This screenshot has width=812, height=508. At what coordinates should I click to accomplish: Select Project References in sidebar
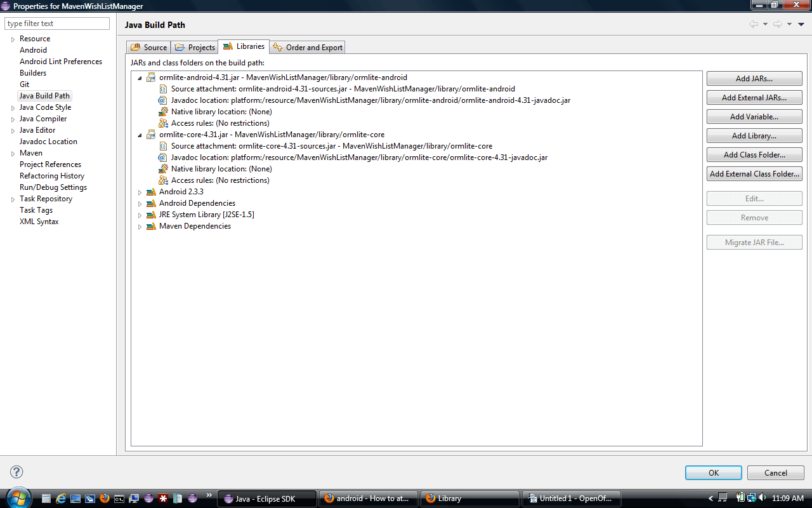(50, 164)
